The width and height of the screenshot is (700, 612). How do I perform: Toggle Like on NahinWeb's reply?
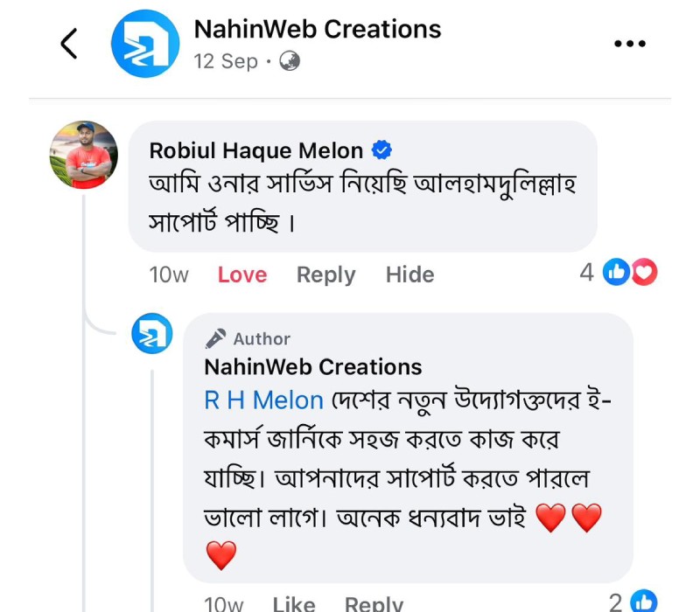coord(294,603)
